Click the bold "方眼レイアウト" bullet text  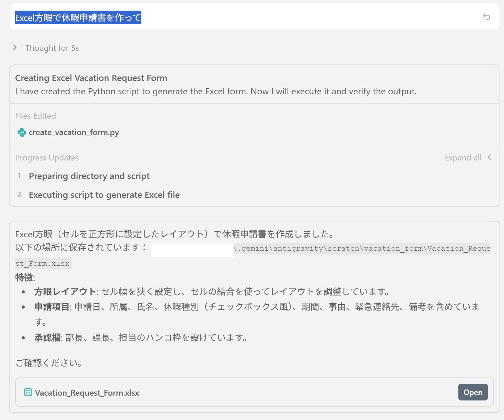click(65, 292)
